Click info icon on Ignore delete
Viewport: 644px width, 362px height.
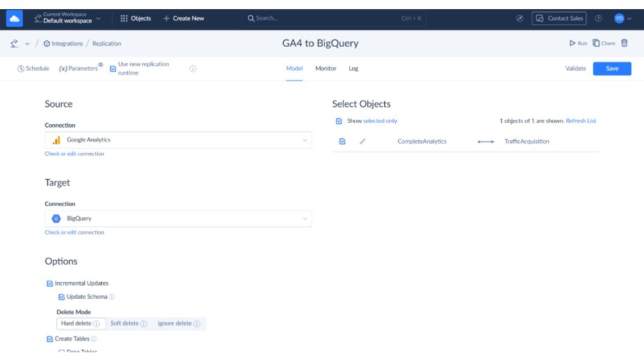(x=197, y=324)
